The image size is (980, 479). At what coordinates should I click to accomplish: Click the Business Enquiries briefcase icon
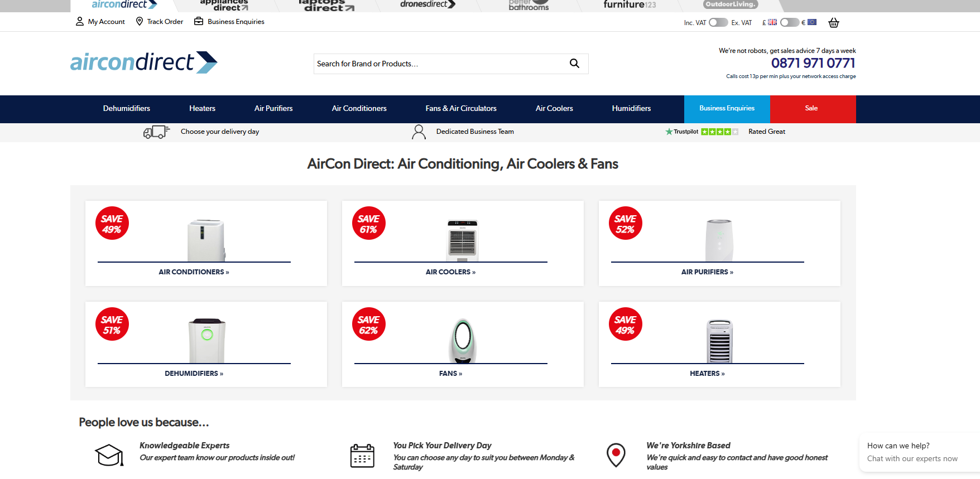click(x=199, y=22)
